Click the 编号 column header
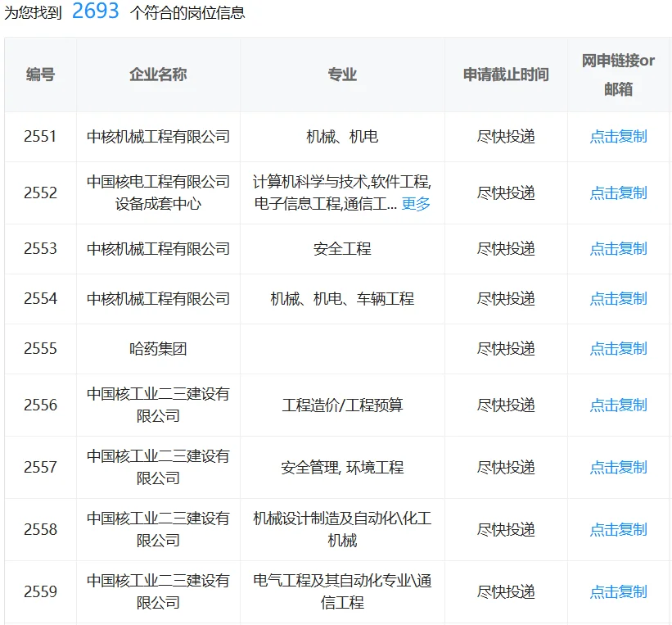The image size is (672, 625). [40, 75]
